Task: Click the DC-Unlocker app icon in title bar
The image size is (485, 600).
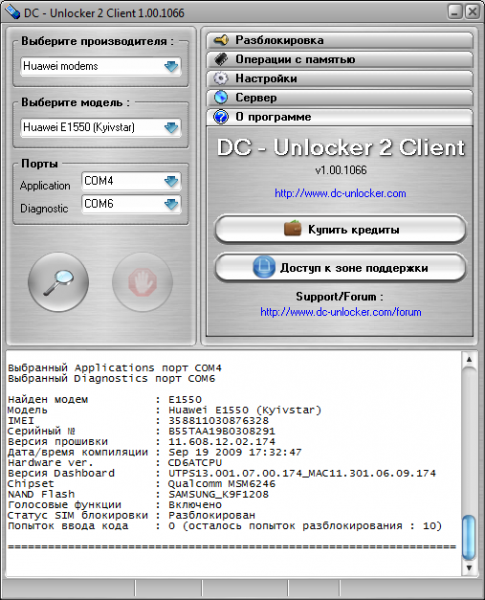Action: point(11,12)
